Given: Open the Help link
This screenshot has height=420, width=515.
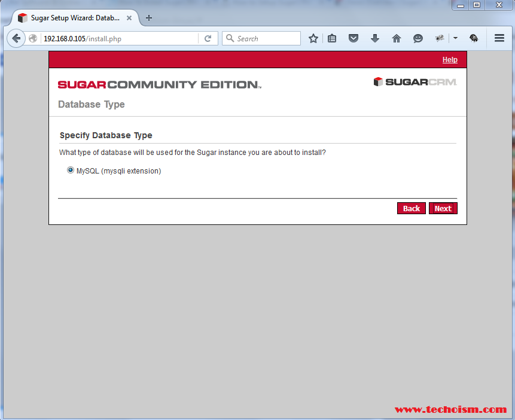Looking at the screenshot, I should coord(450,60).
